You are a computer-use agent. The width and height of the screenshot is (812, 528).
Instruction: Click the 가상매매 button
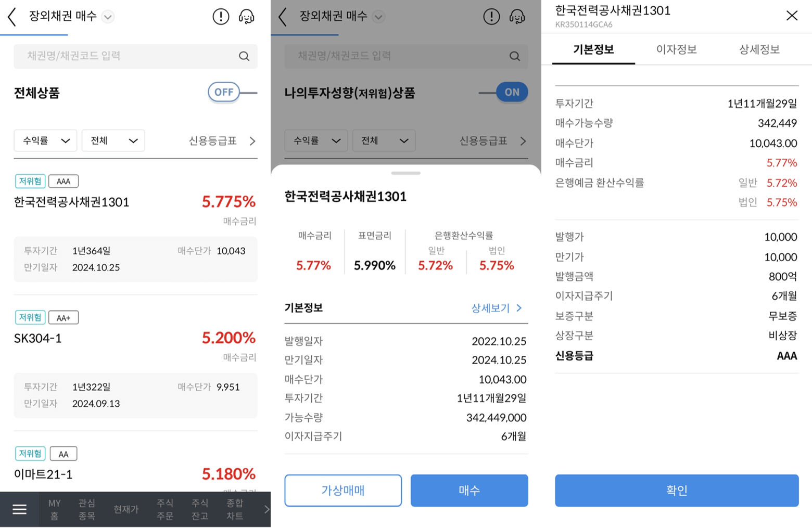click(x=342, y=490)
